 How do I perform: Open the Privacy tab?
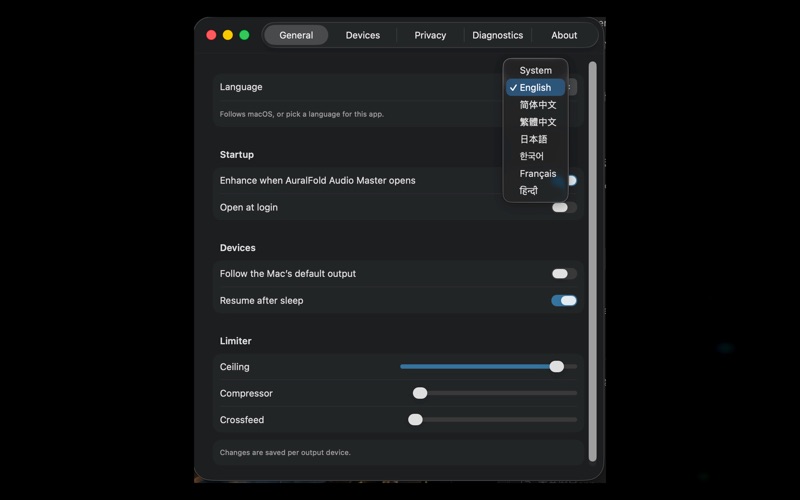click(x=430, y=35)
